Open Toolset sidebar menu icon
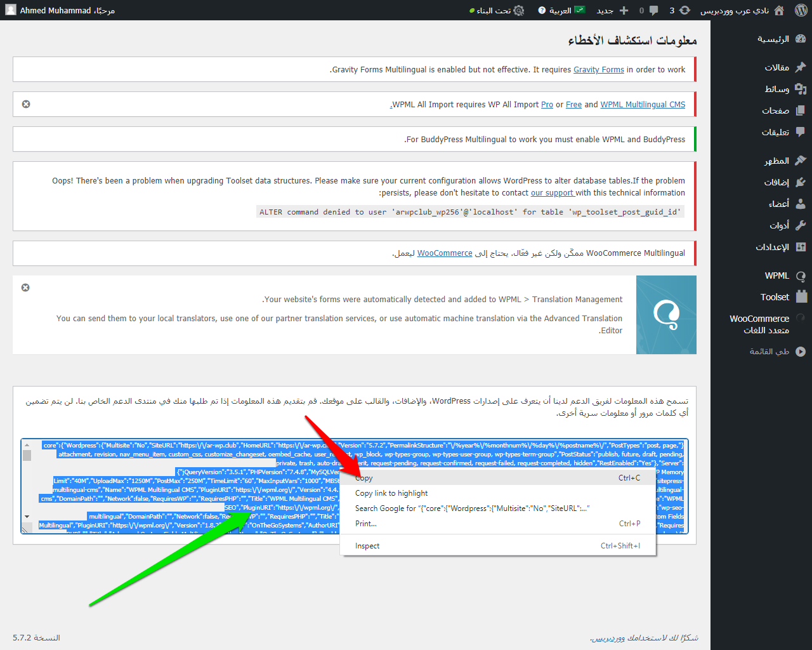The height and width of the screenshot is (650, 812). [801, 297]
